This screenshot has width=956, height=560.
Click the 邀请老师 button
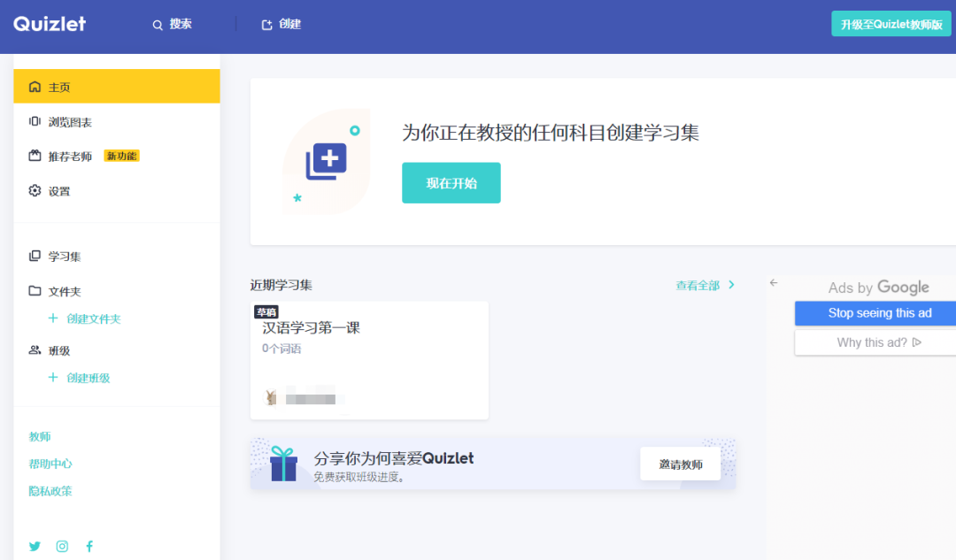[x=680, y=463]
